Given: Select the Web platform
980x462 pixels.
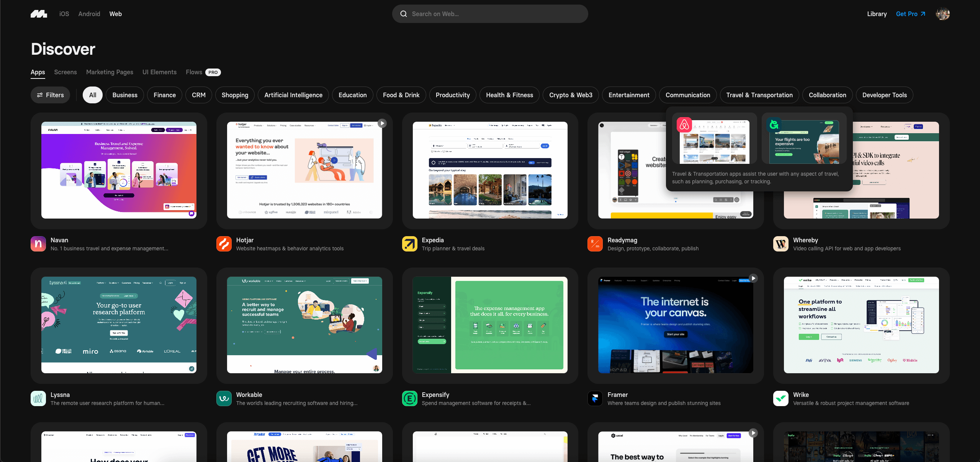Looking at the screenshot, I should coord(116,14).
